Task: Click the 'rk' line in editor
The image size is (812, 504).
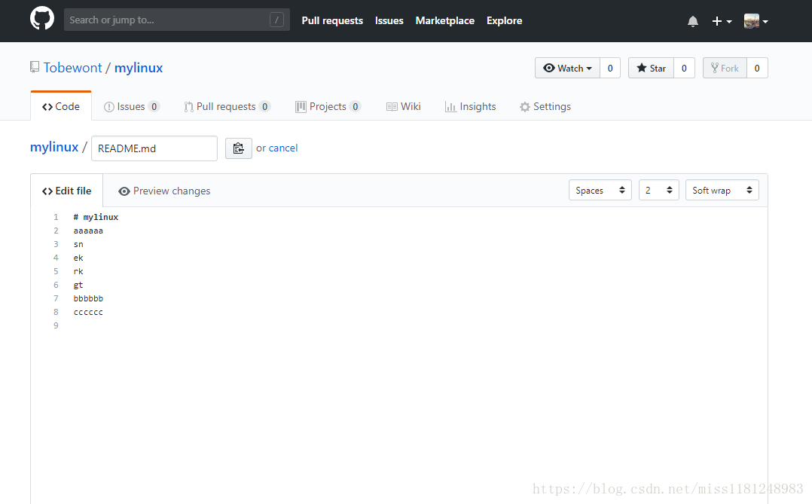Action: (78, 271)
